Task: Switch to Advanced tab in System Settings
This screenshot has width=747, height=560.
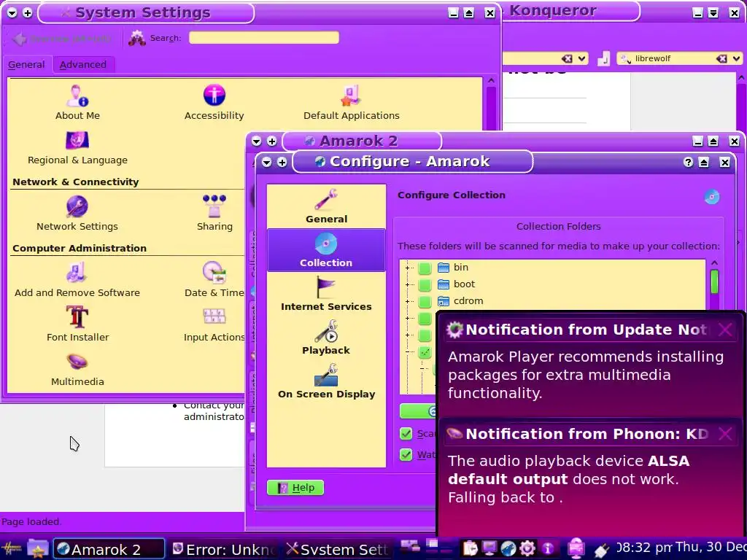Action: tap(83, 64)
